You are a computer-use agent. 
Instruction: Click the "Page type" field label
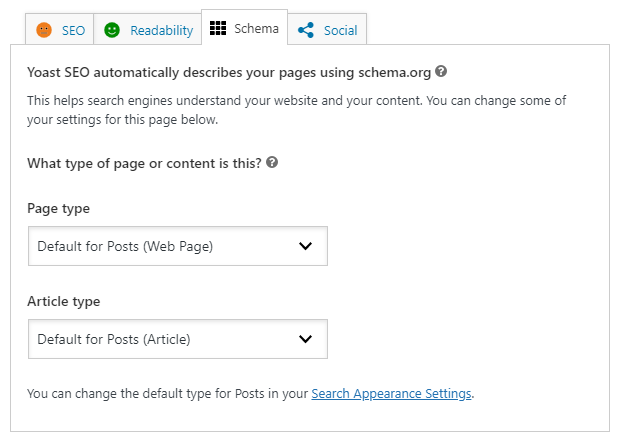[59, 209]
